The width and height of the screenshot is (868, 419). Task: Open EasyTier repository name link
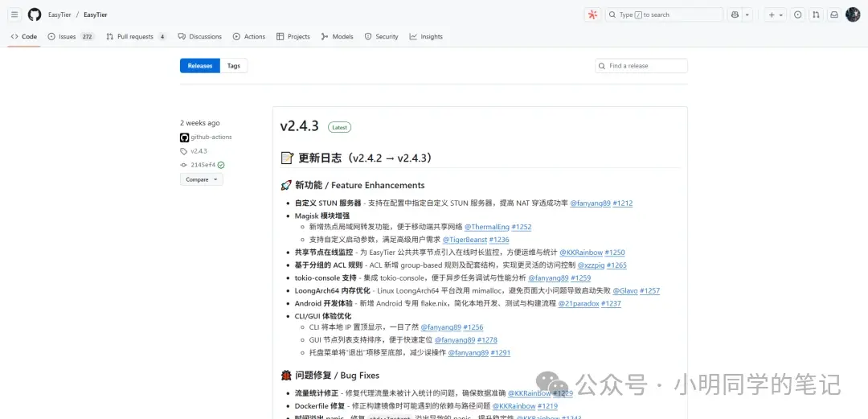(x=95, y=15)
